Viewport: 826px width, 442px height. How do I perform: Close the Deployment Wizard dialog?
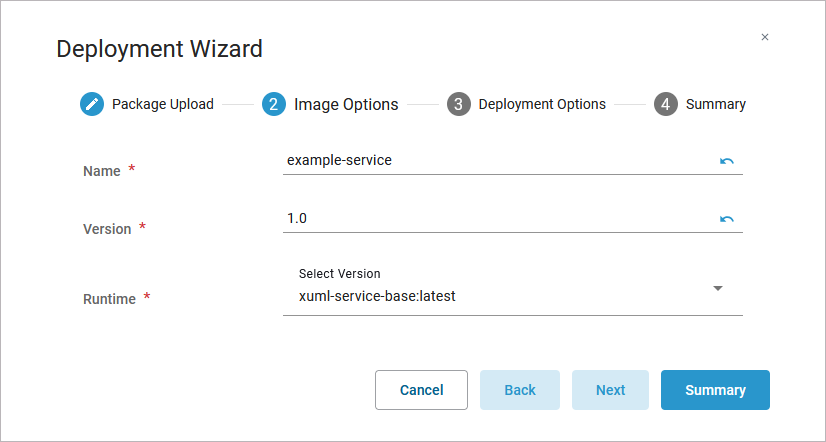765,37
